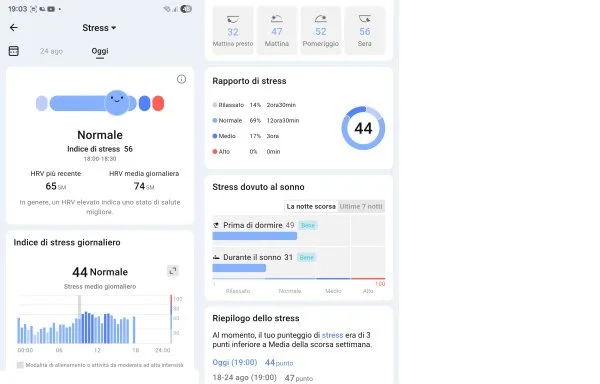Viewport: 600px width, 384px height.
Task: Tap the Indice di stress giornaliero heading
Action: pyautogui.click(x=67, y=242)
